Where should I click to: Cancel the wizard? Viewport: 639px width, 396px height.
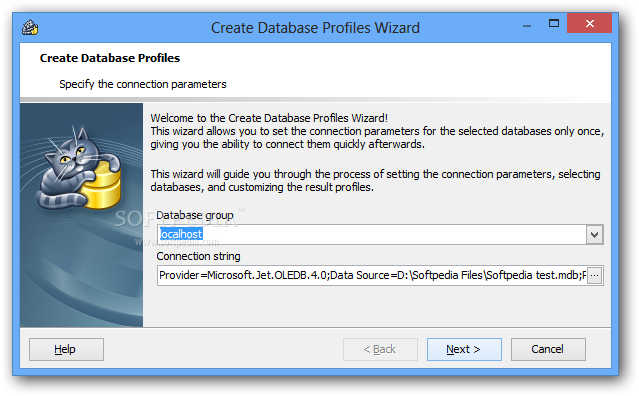[548, 350]
